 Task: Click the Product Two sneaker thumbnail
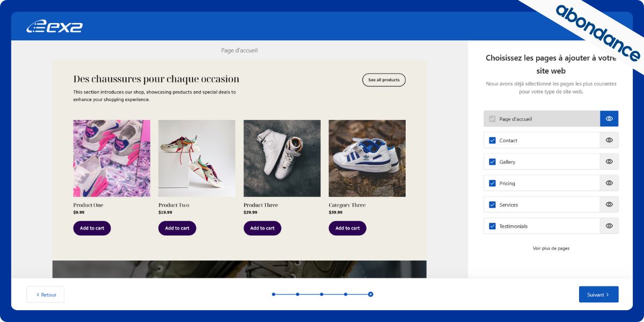pos(196,158)
